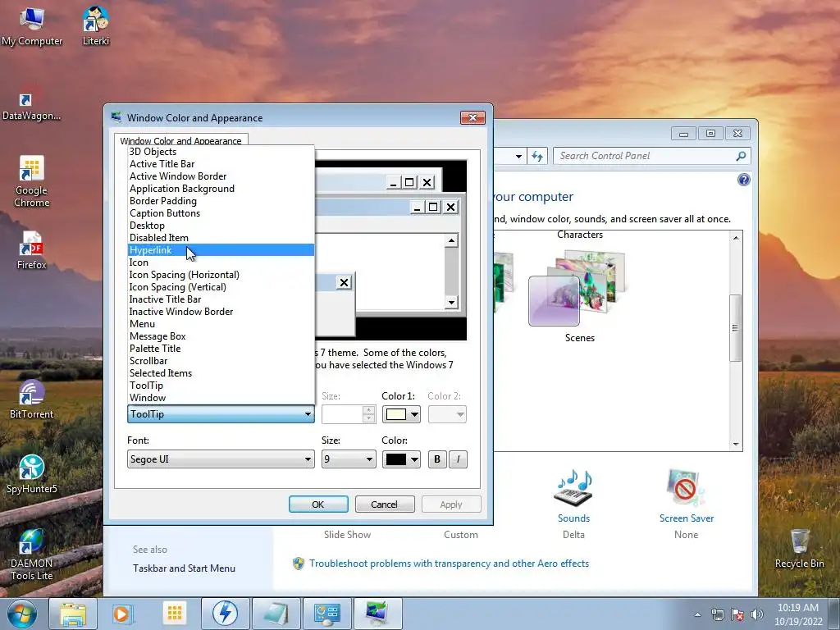The width and height of the screenshot is (840, 630).
Task: Choose Menu entry in list
Action: tap(221, 324)
